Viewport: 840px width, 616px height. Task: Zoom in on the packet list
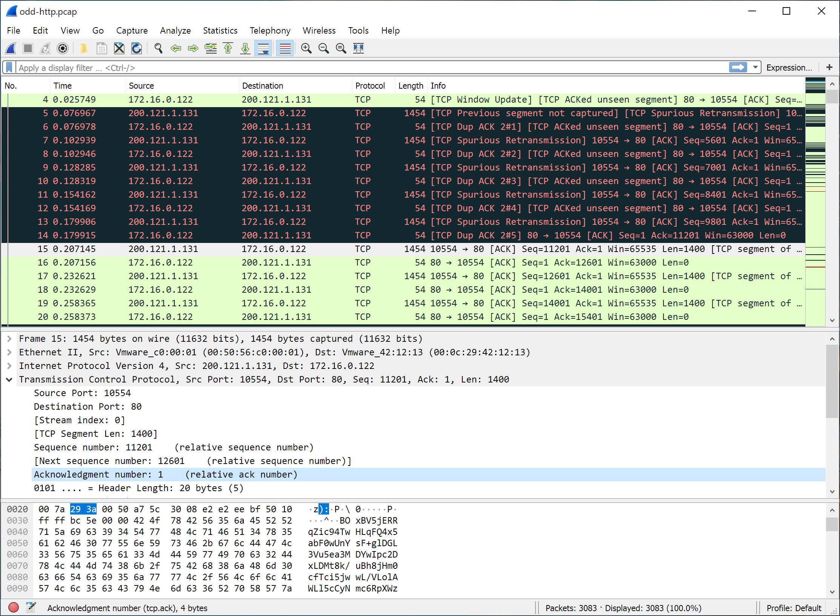click(306, 48)
